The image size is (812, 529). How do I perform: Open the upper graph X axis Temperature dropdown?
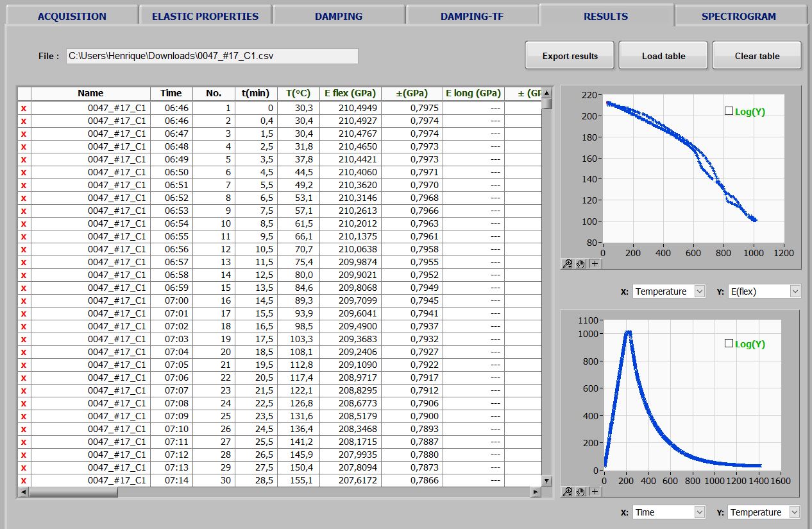[x=669, y=291]
